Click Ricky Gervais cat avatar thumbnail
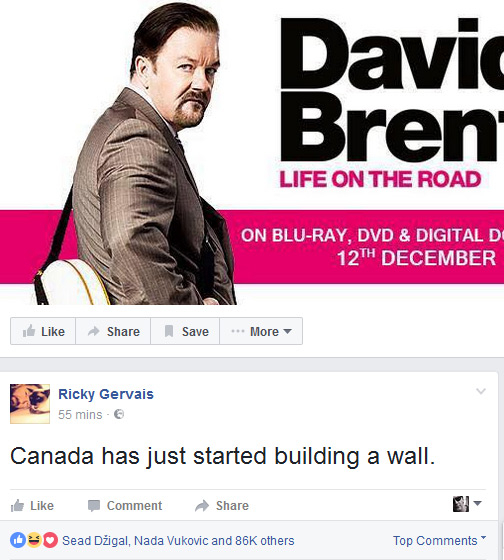 coord(30,404)
